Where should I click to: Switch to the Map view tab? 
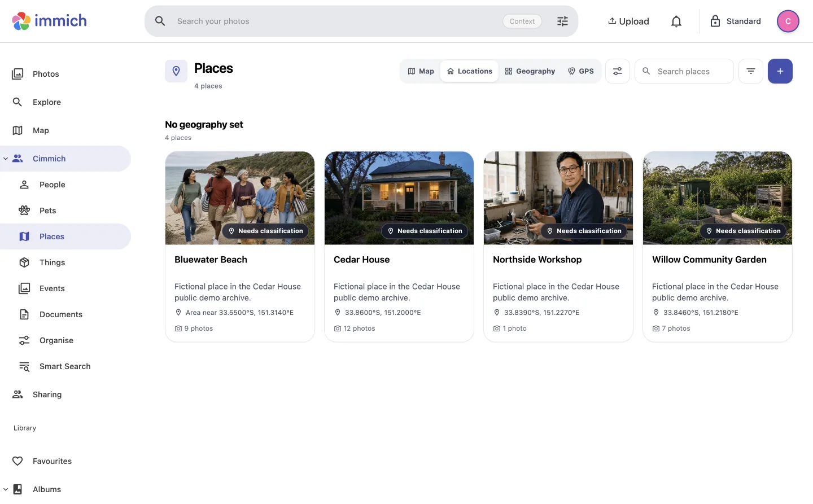click(x=421, y=71)
